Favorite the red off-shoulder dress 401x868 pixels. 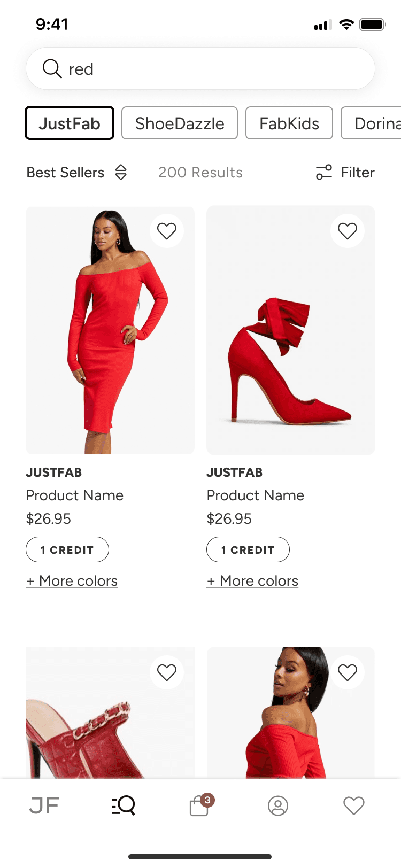[167, 231]
